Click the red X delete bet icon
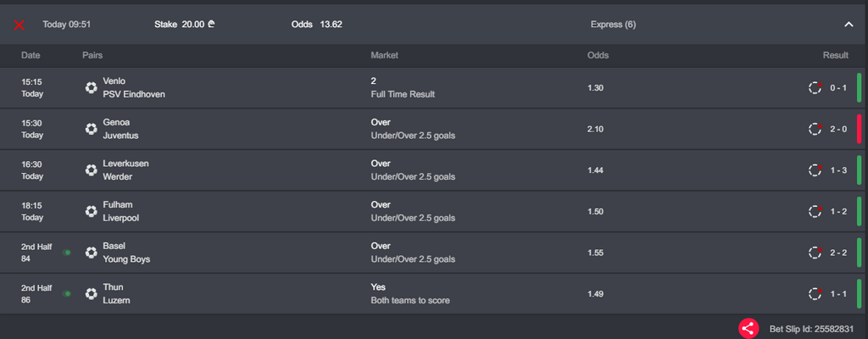This screenshot has height=339, width=868. pyautogui.click(x=19, y=25)
